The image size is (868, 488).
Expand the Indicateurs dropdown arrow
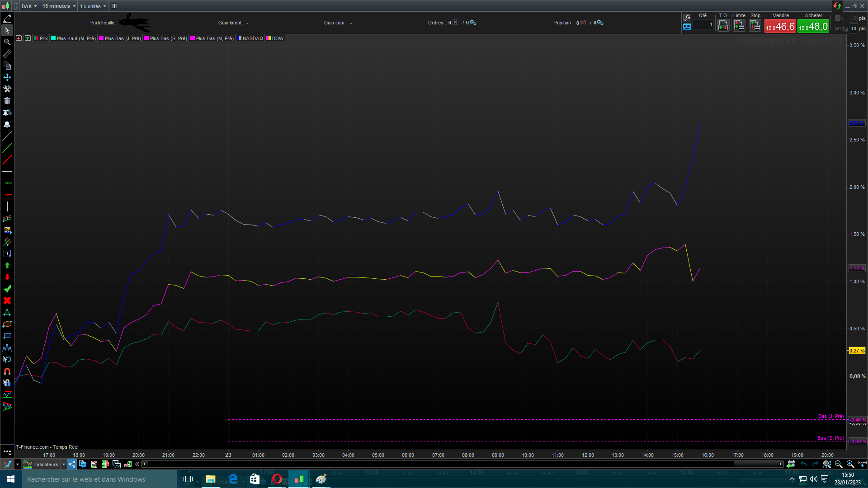point(64,465)
